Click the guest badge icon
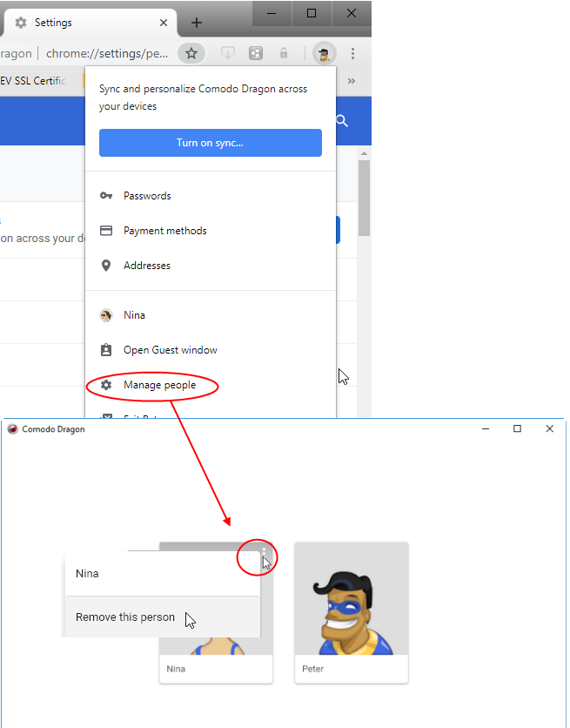Viewport: 570px width, 728px height. point(106,350)
